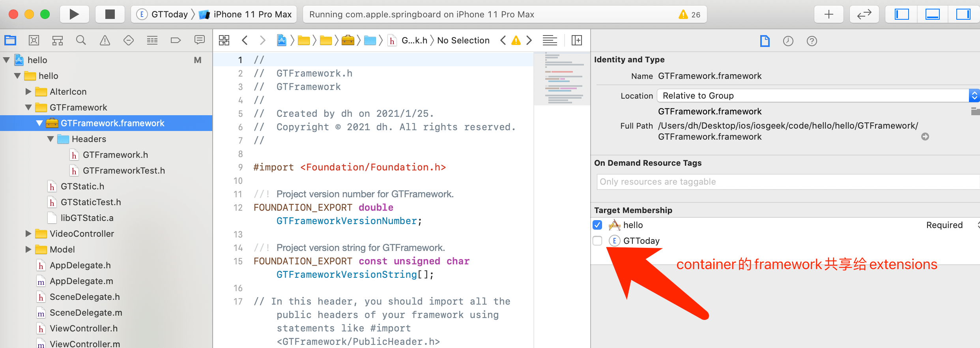This screenshot has height=348, width=980.
Task: Show the Find navigator
Action: pyautogui.click(x=81, y=40)
